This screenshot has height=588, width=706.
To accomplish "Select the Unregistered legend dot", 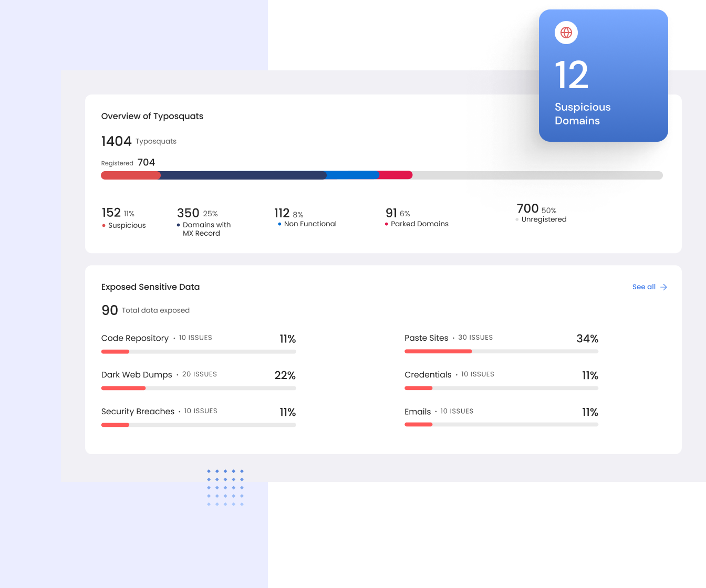I will [516, 219].
